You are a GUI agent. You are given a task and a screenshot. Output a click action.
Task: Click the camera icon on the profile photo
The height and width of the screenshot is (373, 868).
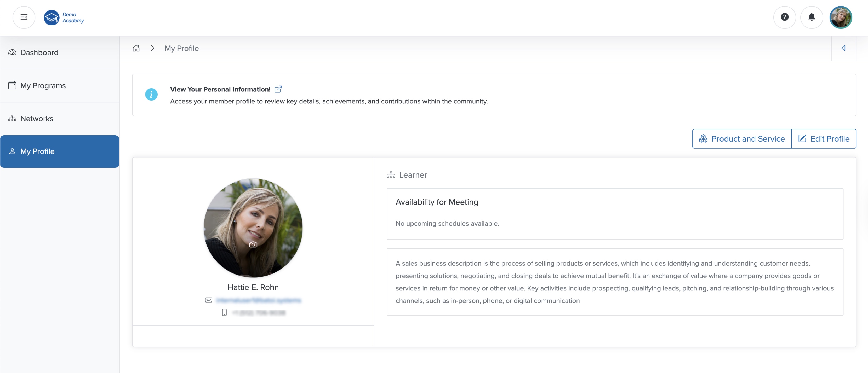click(253, 245)
